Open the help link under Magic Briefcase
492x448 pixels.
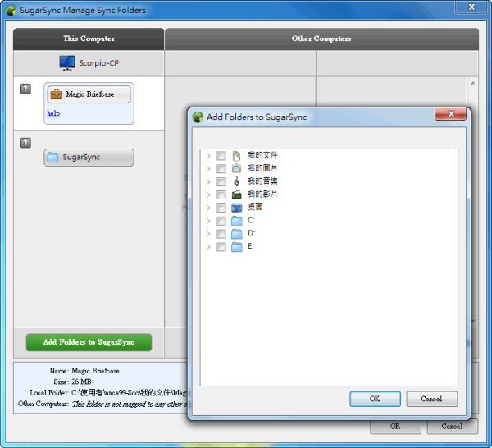(x=53, y=113)
